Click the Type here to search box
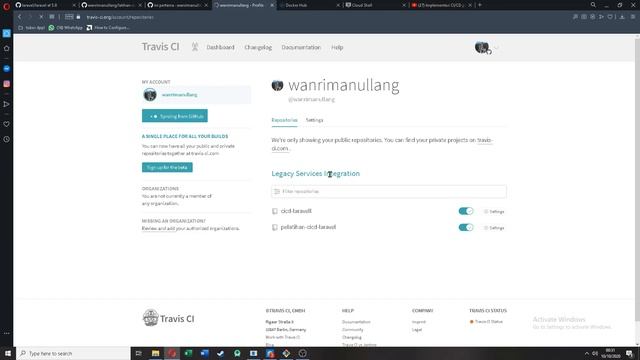 point(73,353)
